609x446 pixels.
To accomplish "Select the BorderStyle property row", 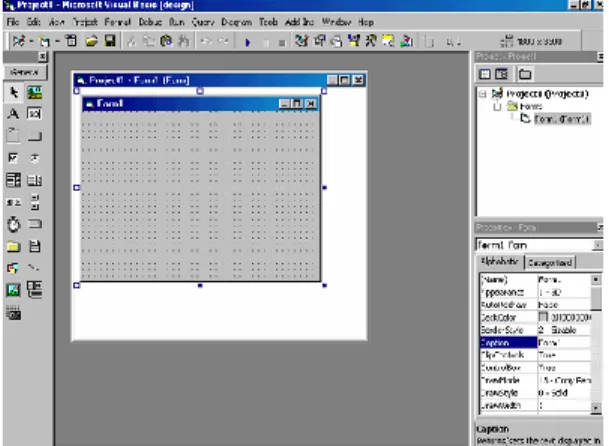I will click(535, 330).
